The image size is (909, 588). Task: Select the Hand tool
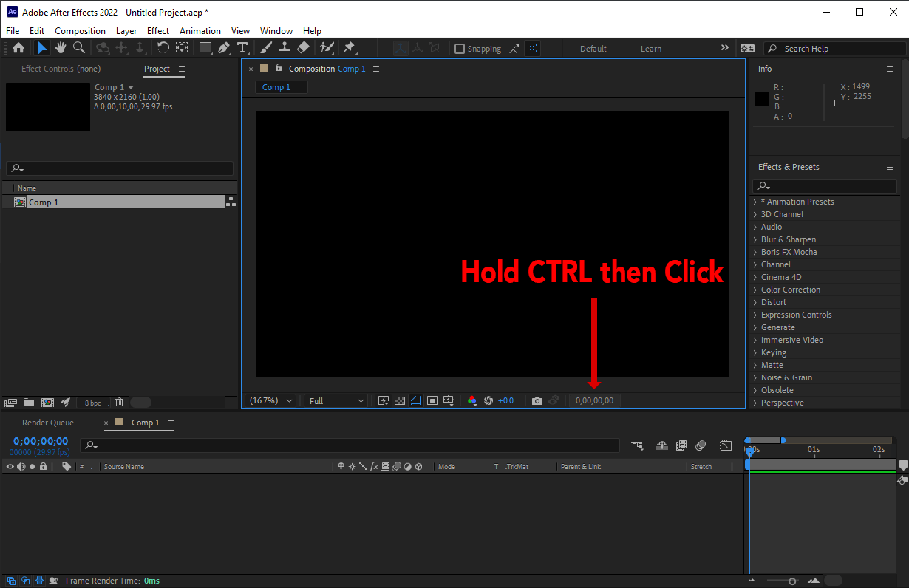click(60, 47)
